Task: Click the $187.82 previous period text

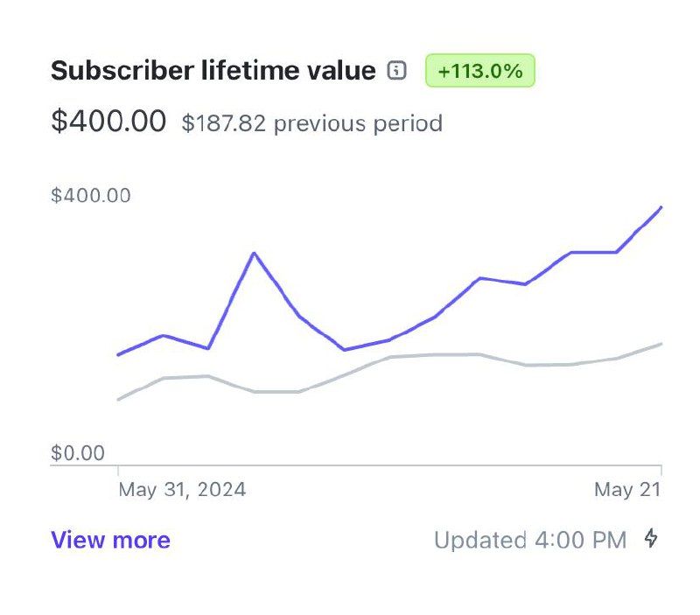Action: 311,123
